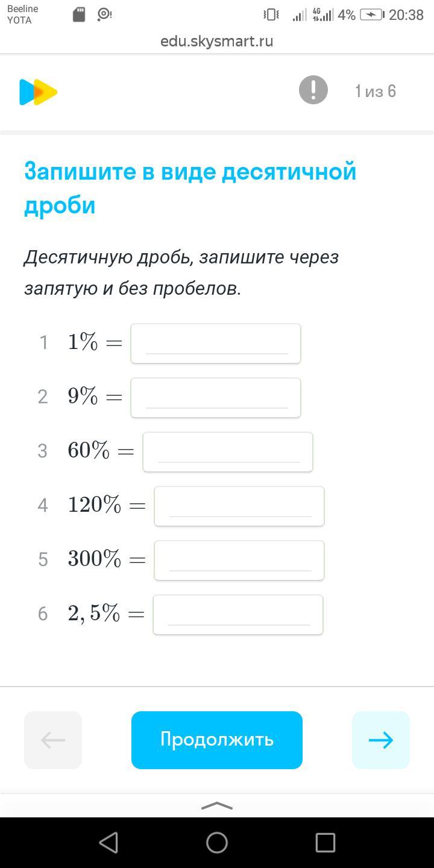Tap the SD card notification icon

tap(79, 14)
